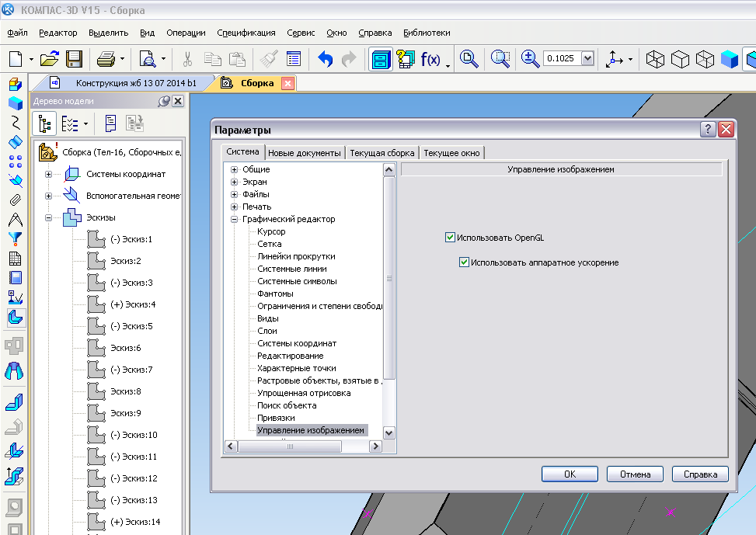Click the Orientation axes icon
Screen dimensions: 756x535
(615, 59)
